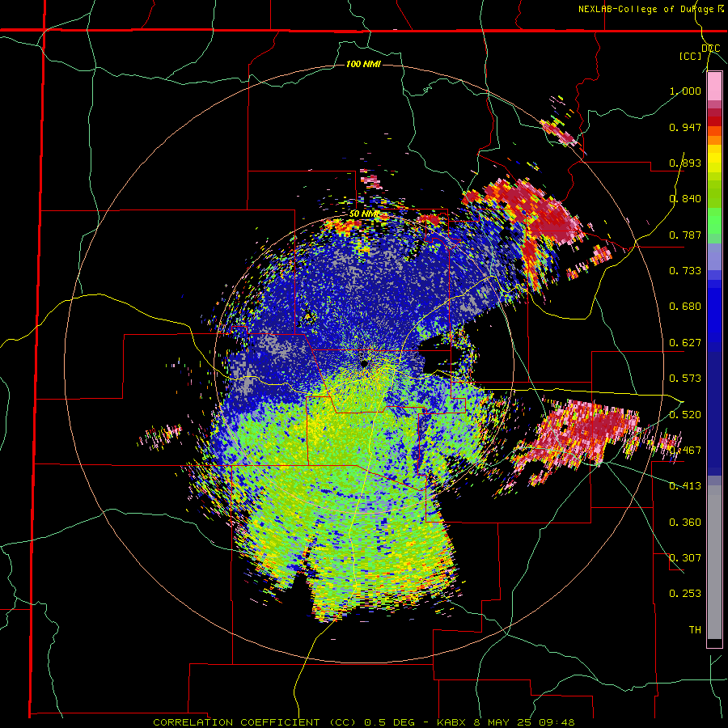Click the 1.000 value on color scale
This screenshot has width=728, height=728.
tap(685, 91)
